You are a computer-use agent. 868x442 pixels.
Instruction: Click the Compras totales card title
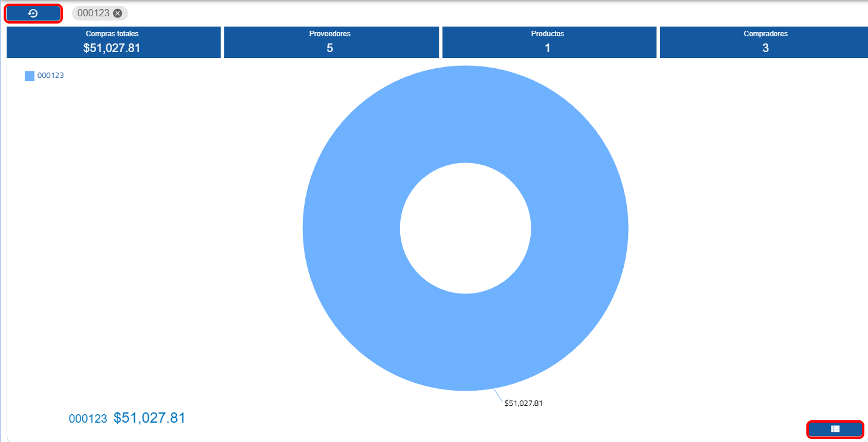[112, 34]
